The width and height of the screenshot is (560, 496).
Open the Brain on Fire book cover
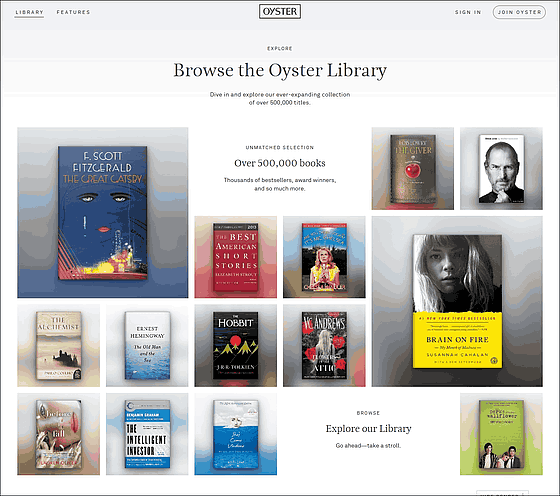click(x=457, y=301)
